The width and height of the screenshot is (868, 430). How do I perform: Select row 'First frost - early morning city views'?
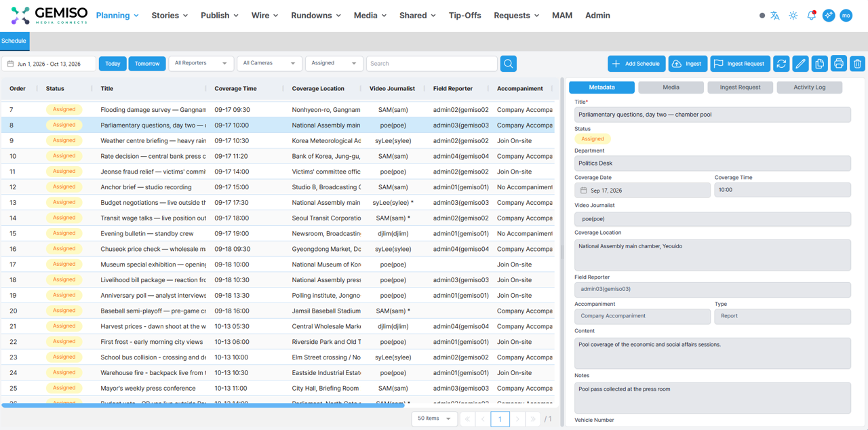coord(277,342)
